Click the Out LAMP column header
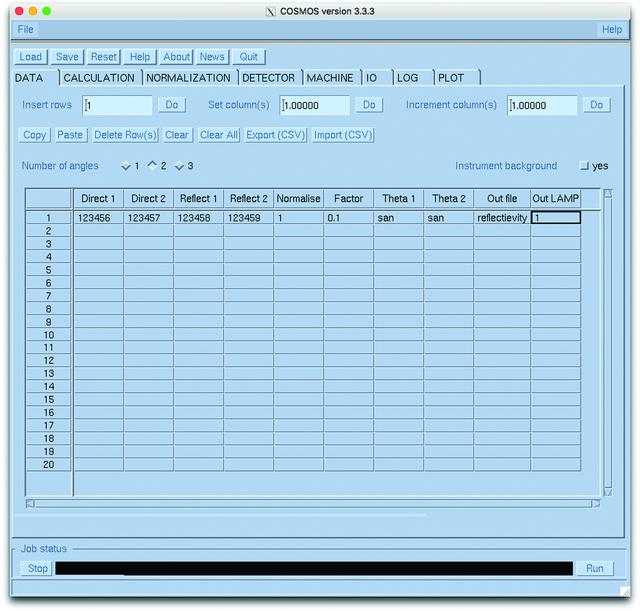Screen dimensions: 640x611 556,199
